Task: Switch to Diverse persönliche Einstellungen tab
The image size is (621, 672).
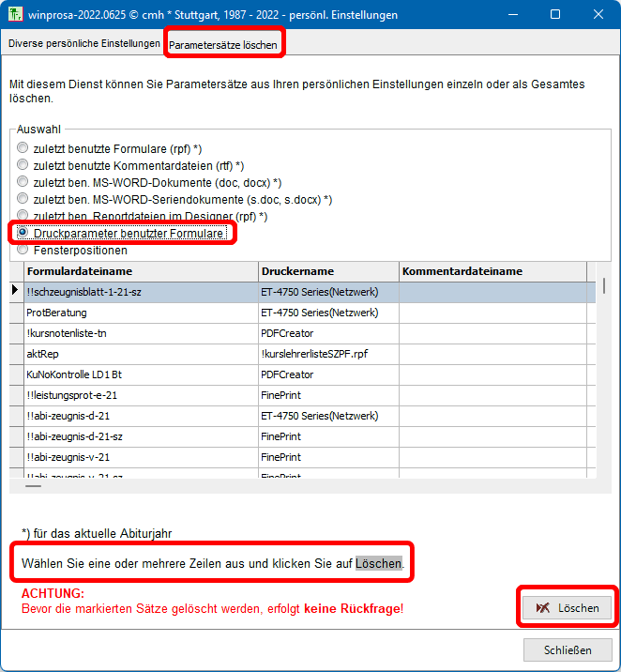Action: (83, 44)
